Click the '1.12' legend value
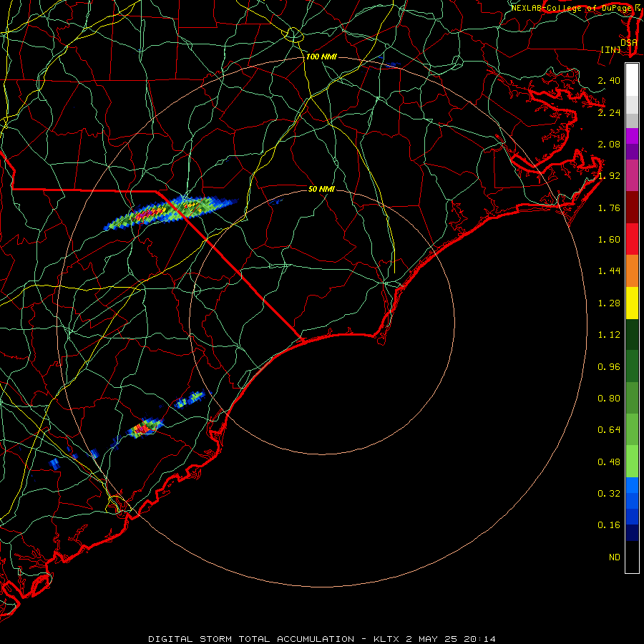This screenshot has height=644, width=644. tap(609, 335)
